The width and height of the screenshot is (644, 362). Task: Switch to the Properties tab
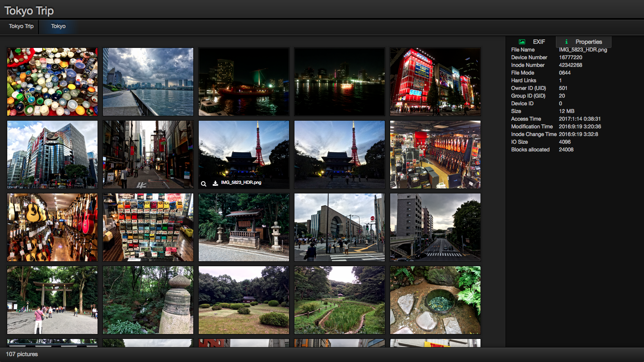pyautogui.click(x=583, y=42)
